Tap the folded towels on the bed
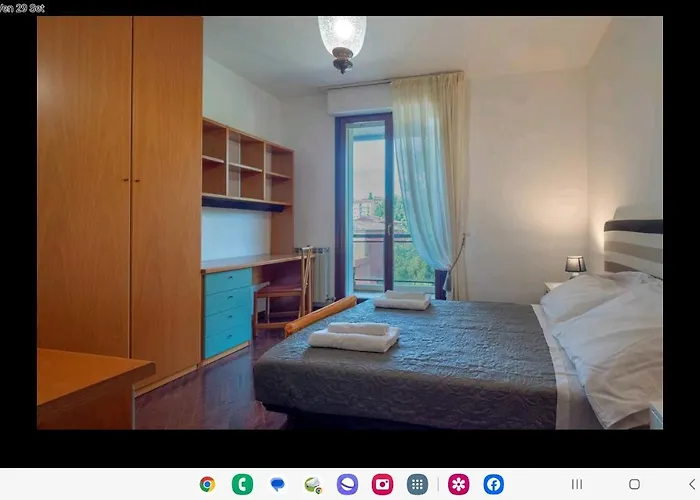The width and height of the screenshot is (700, 500). tap(354, 336)
